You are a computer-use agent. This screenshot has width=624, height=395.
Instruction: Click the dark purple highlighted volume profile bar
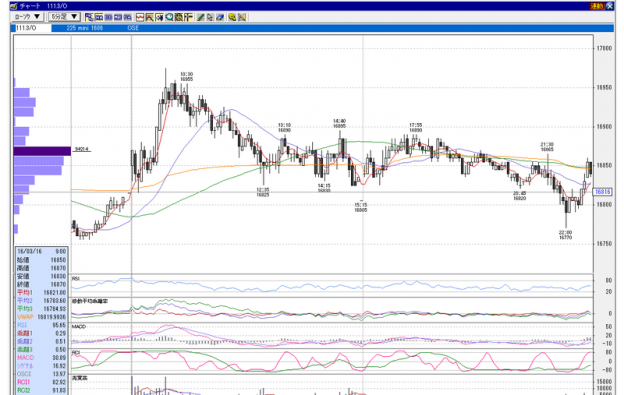click(x=42, y=151)
